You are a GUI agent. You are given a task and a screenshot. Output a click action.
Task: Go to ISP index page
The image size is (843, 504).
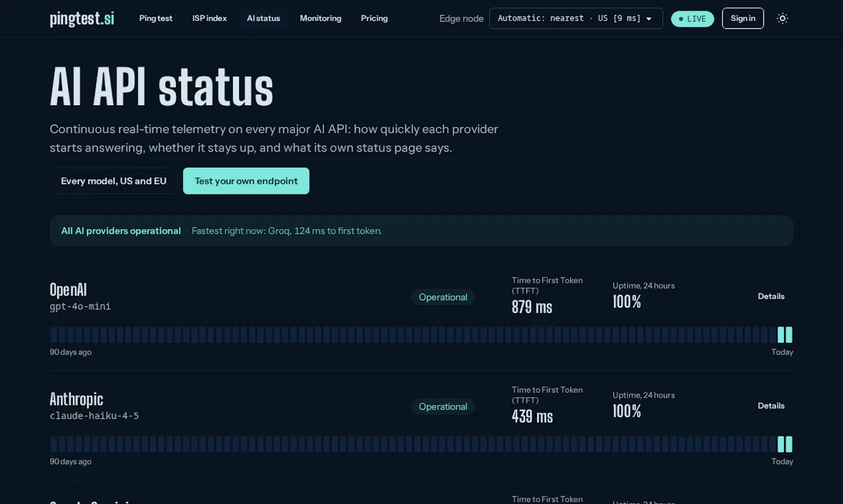(x=209, y=18)
